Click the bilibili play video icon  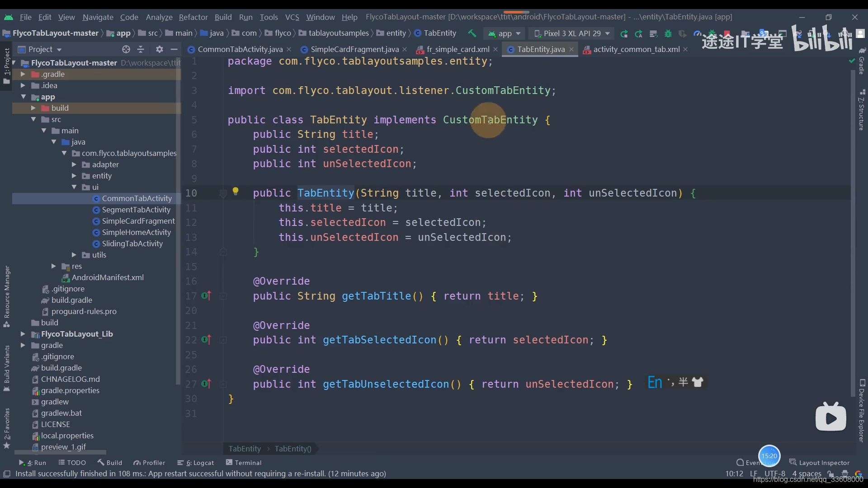tap(831, 417)
